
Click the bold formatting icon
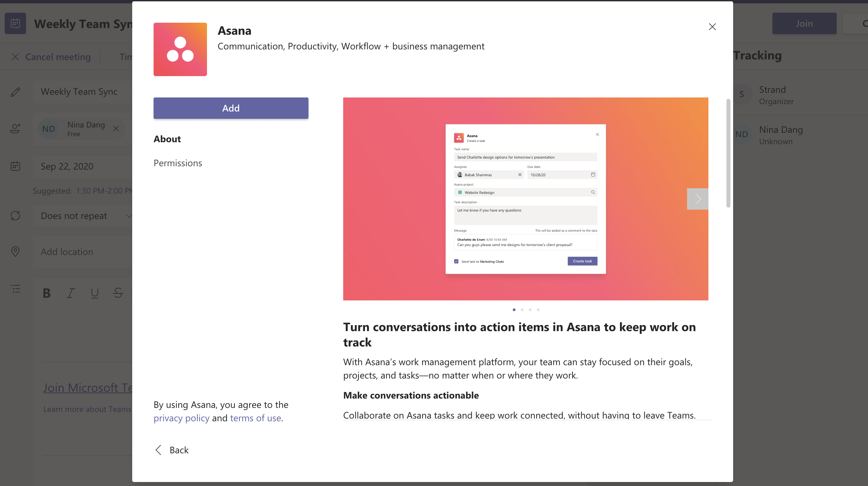point(46,293)
